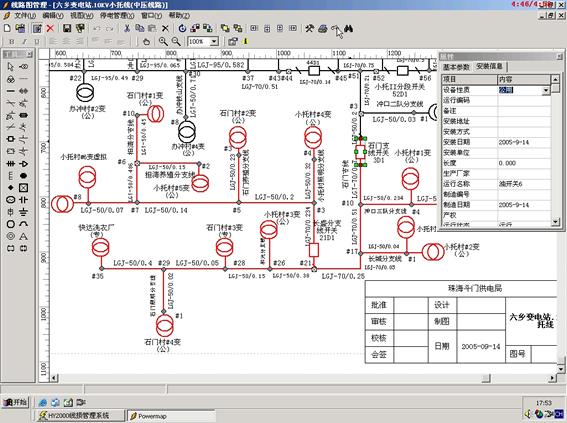Open the 100% zoom level dropdown
This screenshot has height=423, width=567.
click(214, 42)
